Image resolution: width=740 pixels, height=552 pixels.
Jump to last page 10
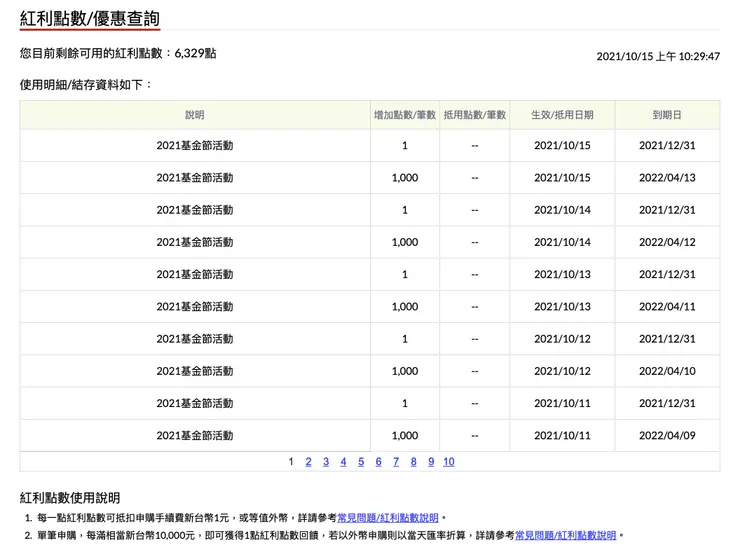[x=448, y=461]
